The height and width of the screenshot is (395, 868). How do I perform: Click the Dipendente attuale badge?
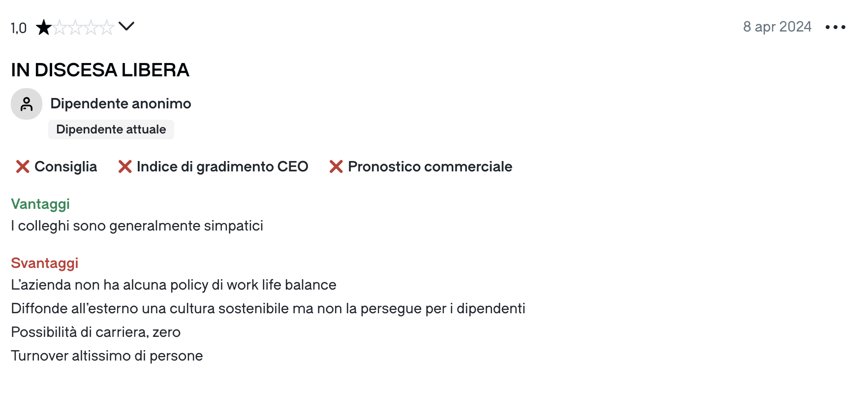[x=111, y=130]
